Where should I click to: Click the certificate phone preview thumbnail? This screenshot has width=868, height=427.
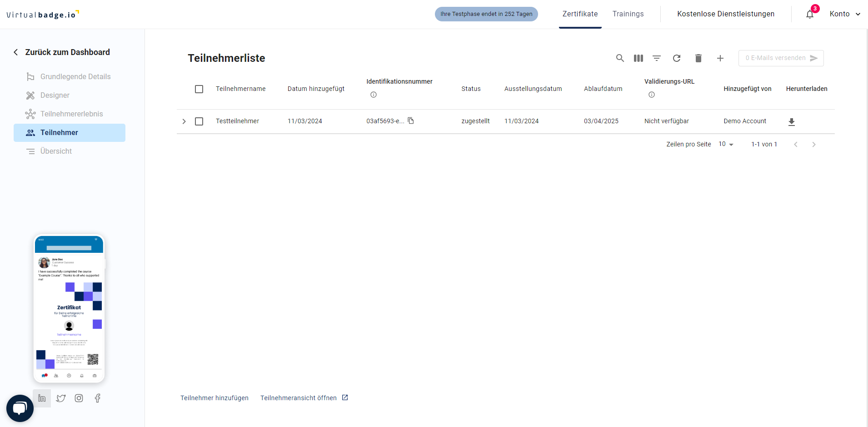click(x=69, y=308)
